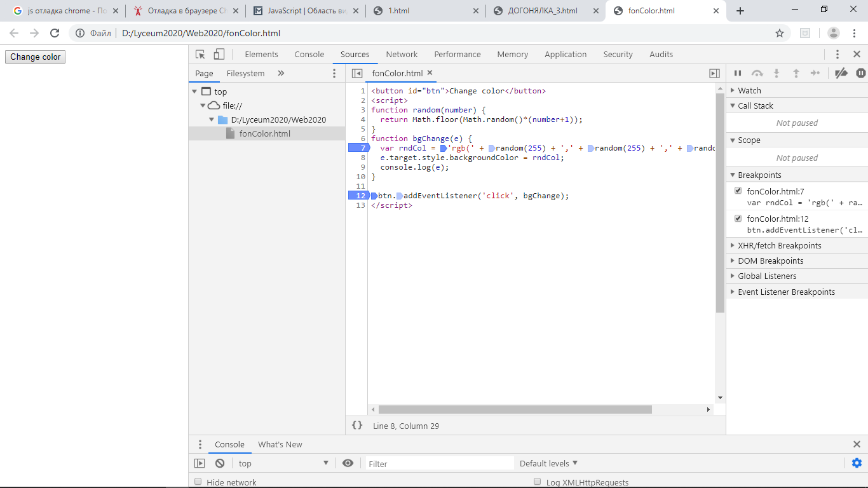Open the Default levels dropdown
868x488 pixels.
[548, 463]
